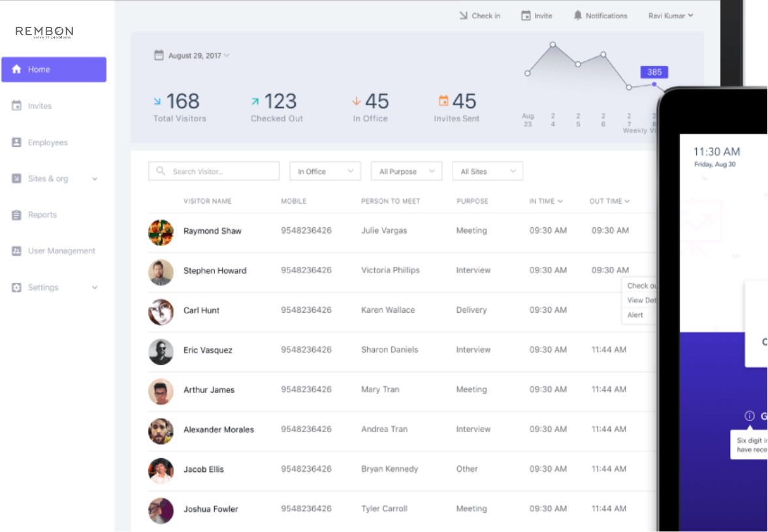Click Raymond Shaw's avatar thumbnail
The image size is (768, 532).
click(x=161, y=232)
